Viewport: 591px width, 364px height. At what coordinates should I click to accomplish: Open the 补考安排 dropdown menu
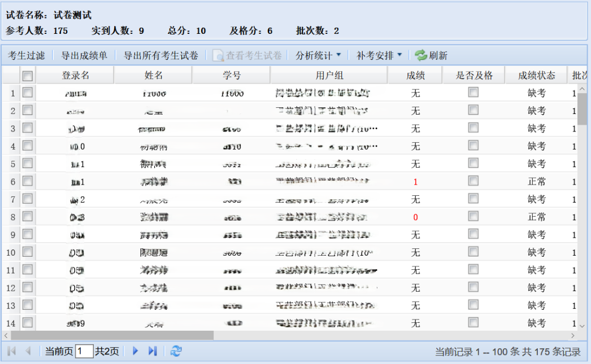[x=379, y=55]
